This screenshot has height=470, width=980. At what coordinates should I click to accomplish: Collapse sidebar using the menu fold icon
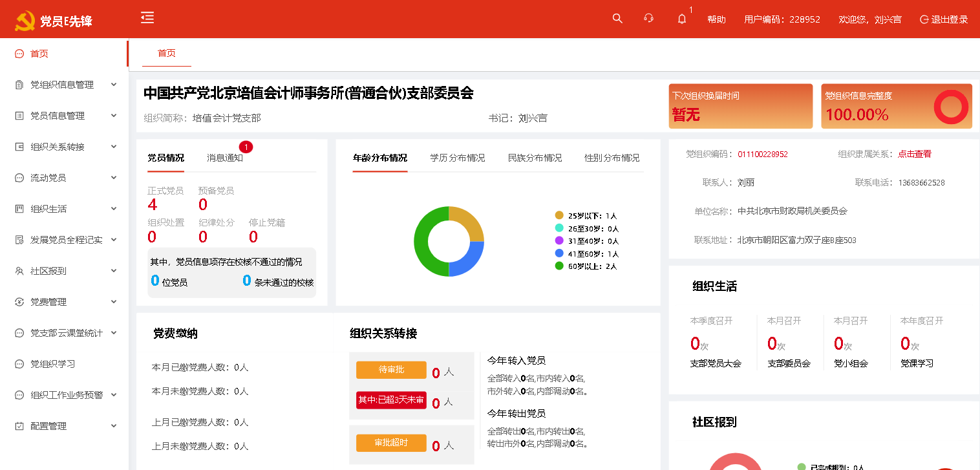pyautogui.click(x=147, y=18)
